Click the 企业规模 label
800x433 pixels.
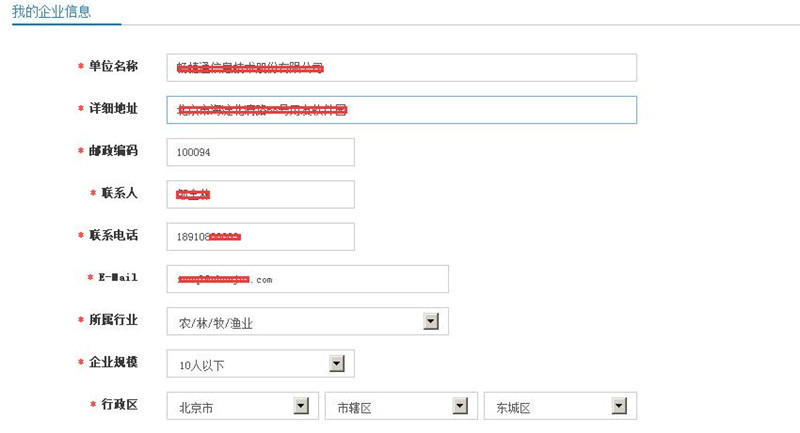pyautogui.click(x=113, y=362)
